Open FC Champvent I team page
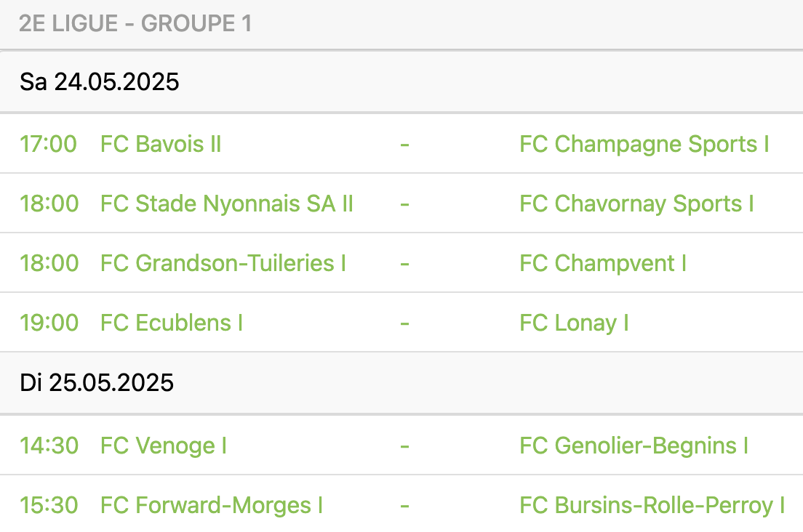The width and height of the screenshot is (803, 532). point(603,263)
